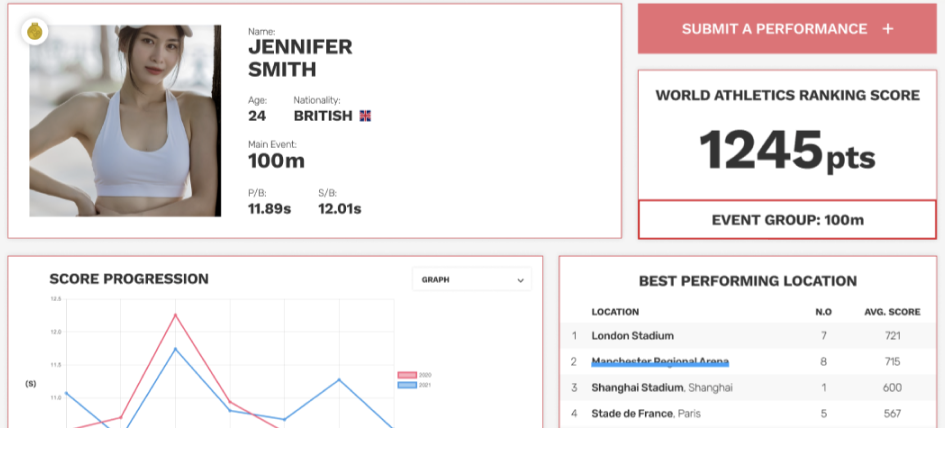Sort by the N.O column header
Image resolution: width=945 pixels, height=454 pixels.
[823, 312]
